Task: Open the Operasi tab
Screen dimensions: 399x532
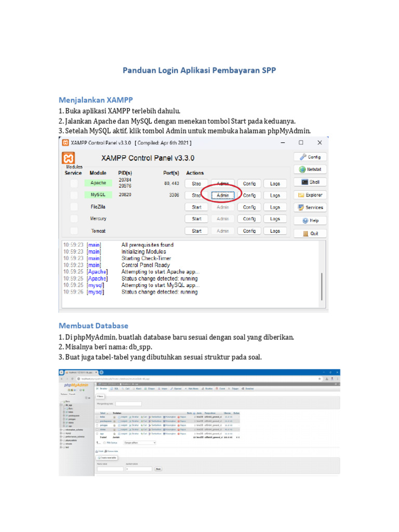Action: coord(176,389)
